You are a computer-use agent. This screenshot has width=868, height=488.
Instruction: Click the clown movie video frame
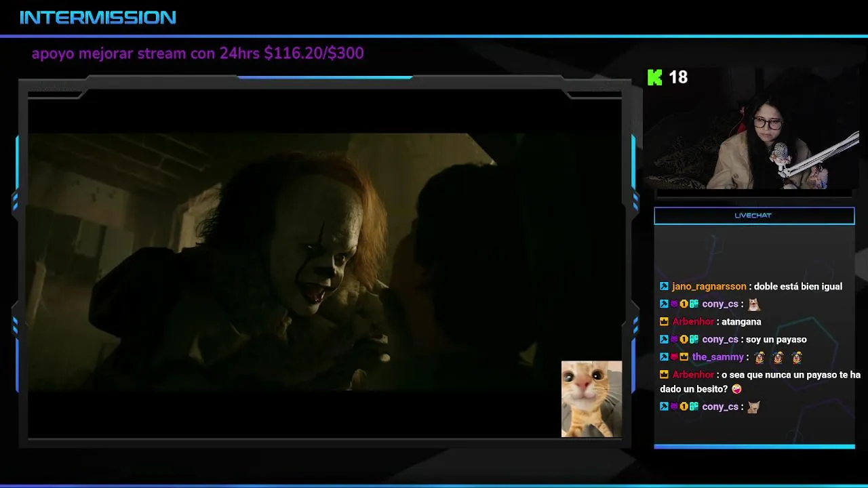[324, 262]
